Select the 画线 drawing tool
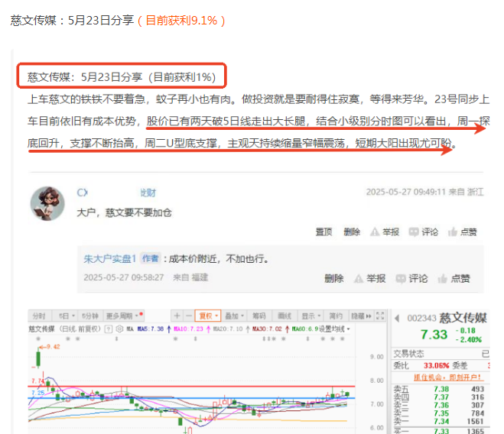 pos(285,316)
